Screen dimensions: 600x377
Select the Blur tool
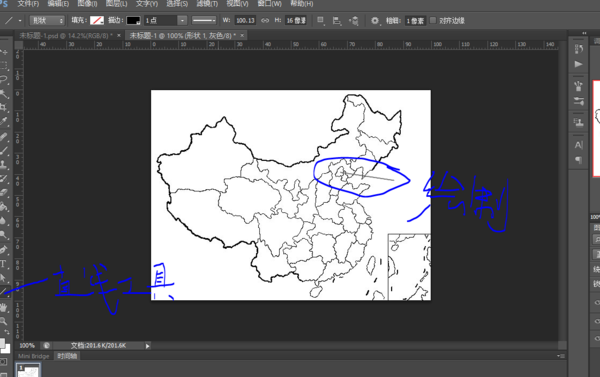pyautogui.click(x=4, y=221)
